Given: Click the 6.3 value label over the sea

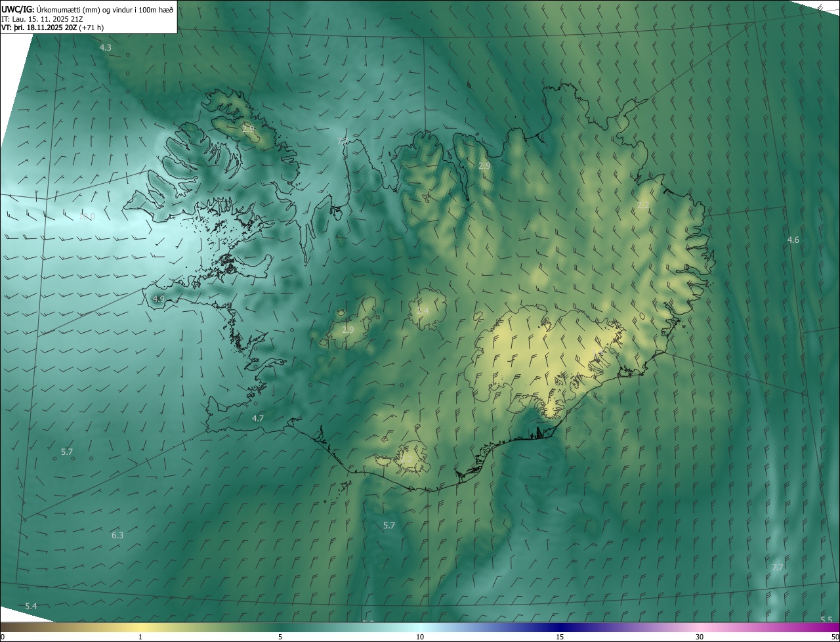Looking at the screenshot, I should 117,535.
